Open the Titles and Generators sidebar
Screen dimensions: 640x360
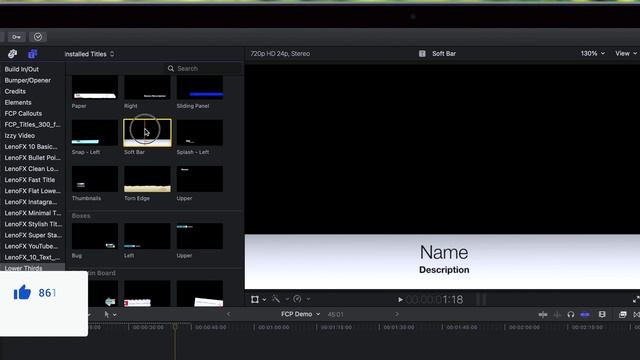32,54
